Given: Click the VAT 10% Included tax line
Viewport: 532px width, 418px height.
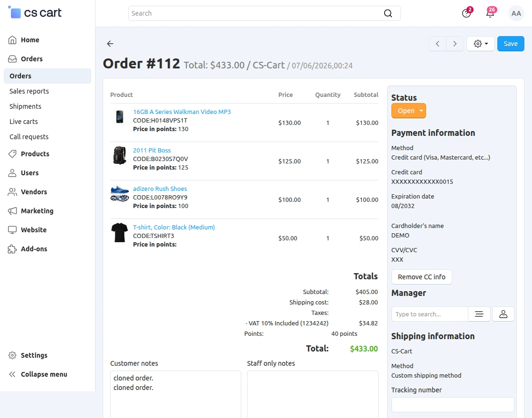Looking at the screenshot, I should (287, 323).
